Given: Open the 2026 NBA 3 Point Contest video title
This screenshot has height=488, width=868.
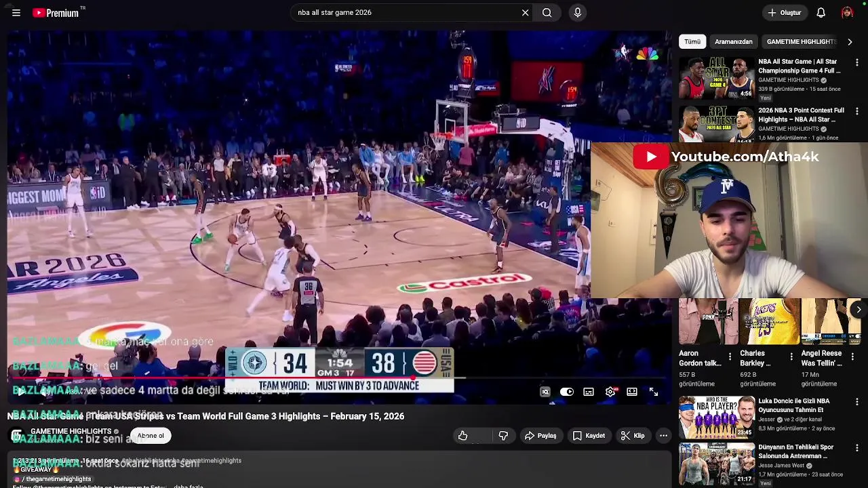Looking at the screenshot, I should (801, 115).
